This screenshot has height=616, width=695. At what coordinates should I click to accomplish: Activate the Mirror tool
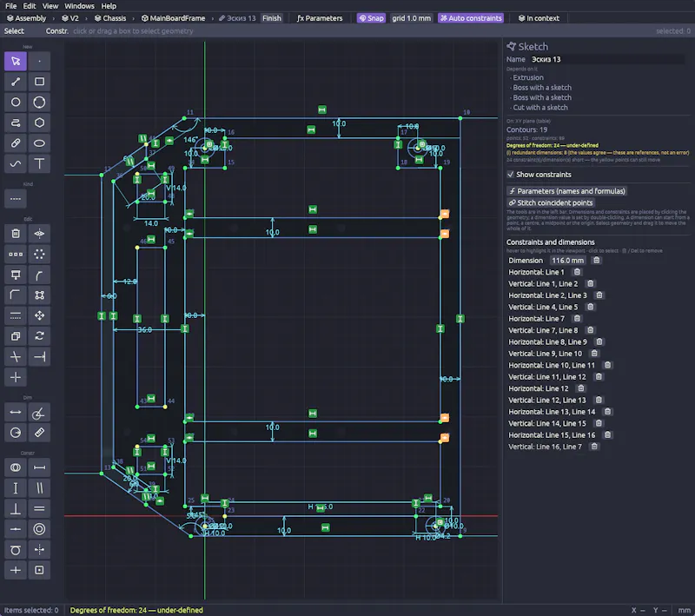click(x=39, y=234)
